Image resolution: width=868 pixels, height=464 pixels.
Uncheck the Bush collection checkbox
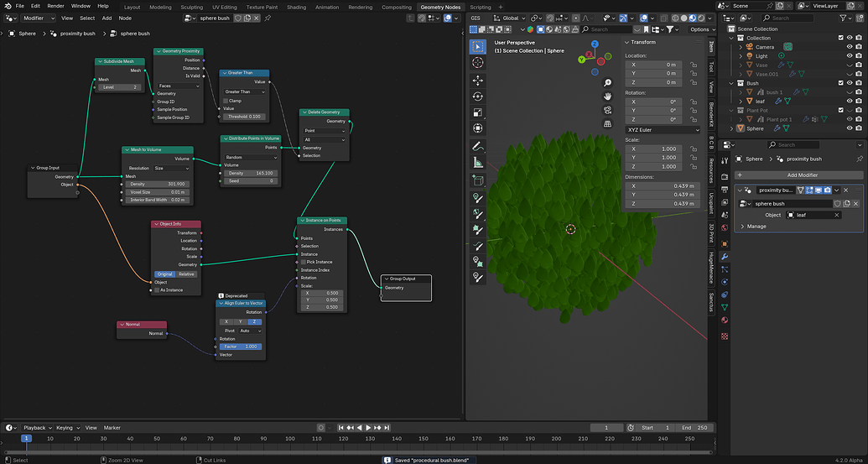coord(841,83)
